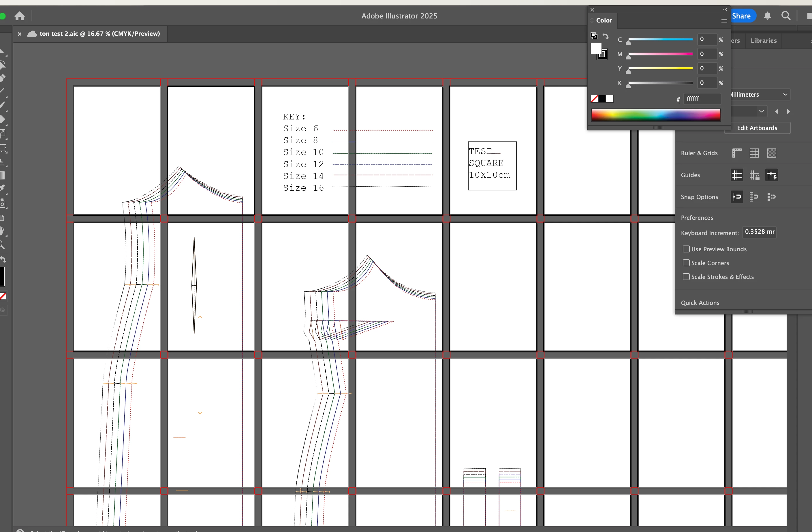
Task: Show rulers via Ruler & Grids icon
Action: (x=737, y=153)
